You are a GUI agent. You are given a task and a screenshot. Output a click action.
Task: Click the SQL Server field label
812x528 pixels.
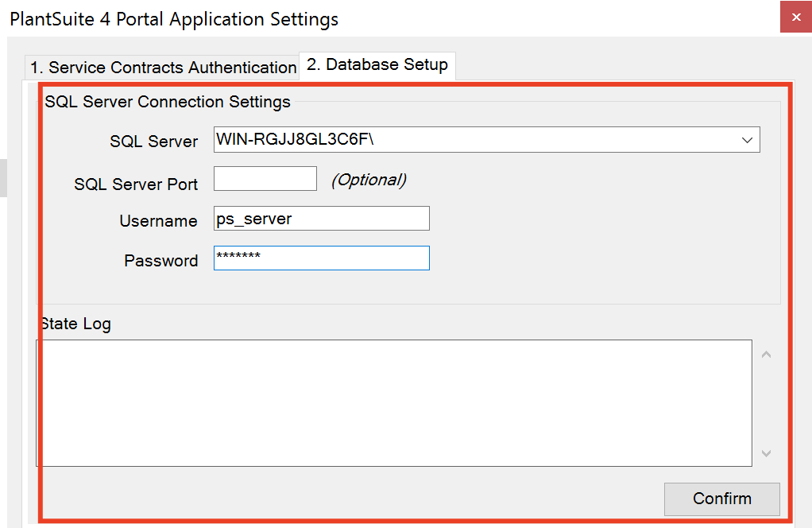pyautogui.click(x=154, y=142)
